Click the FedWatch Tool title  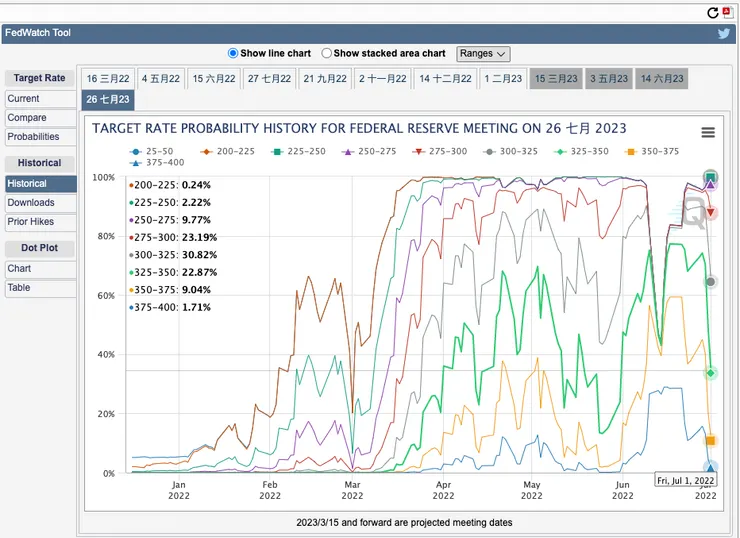38,33
